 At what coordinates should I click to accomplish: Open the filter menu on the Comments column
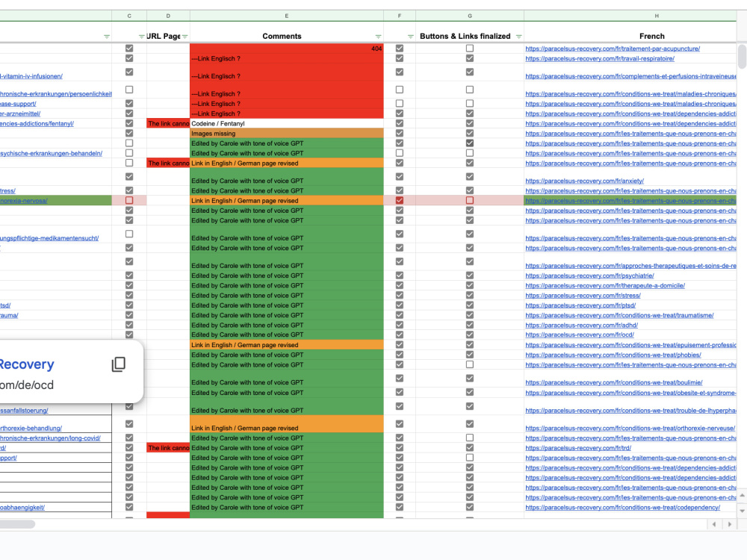[x=378, y=37]
